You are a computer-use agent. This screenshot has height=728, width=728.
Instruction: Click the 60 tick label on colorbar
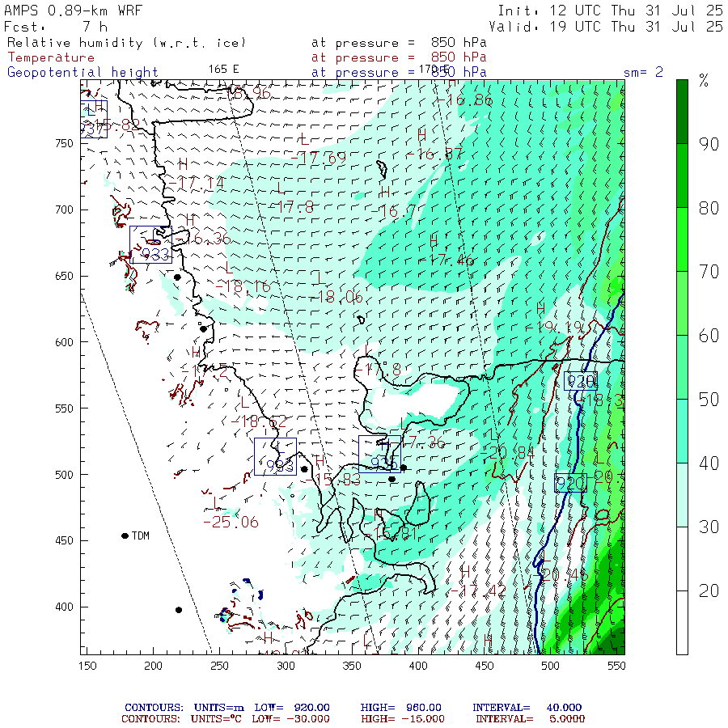[x=709, y=336]
